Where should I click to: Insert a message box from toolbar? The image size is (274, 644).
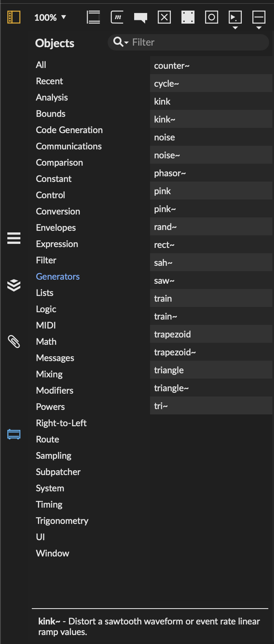point(117,17)
